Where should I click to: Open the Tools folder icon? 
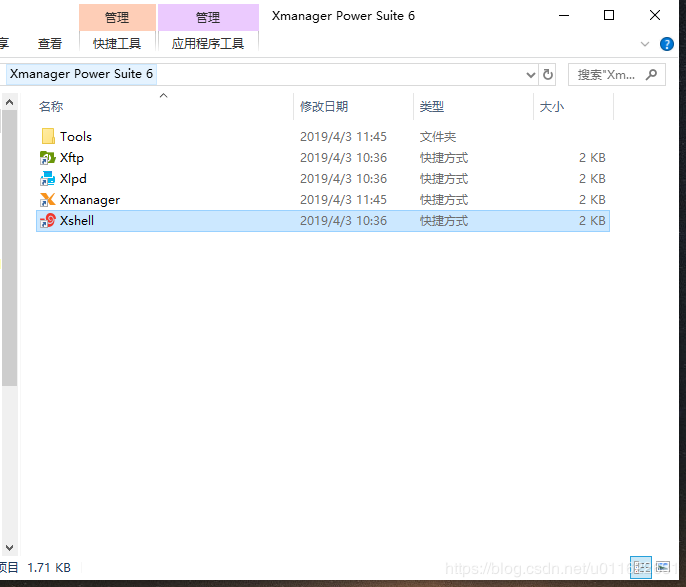pos(48,136)
